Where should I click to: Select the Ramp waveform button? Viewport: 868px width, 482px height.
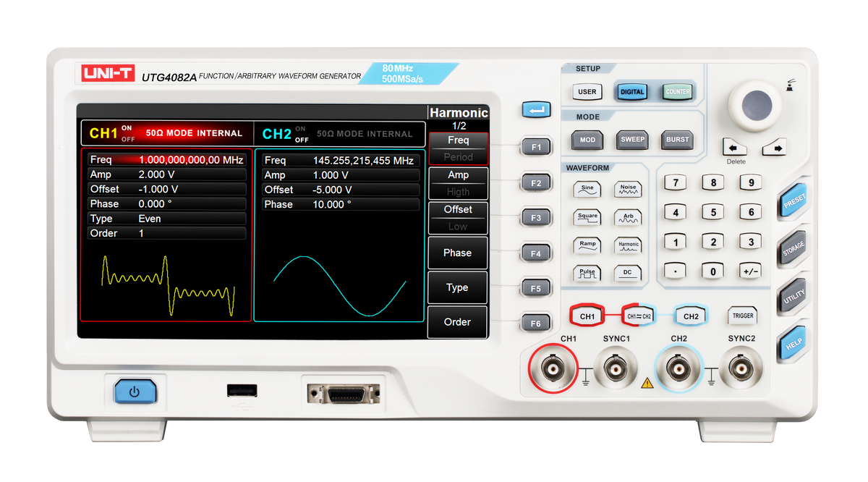point(587,245)
